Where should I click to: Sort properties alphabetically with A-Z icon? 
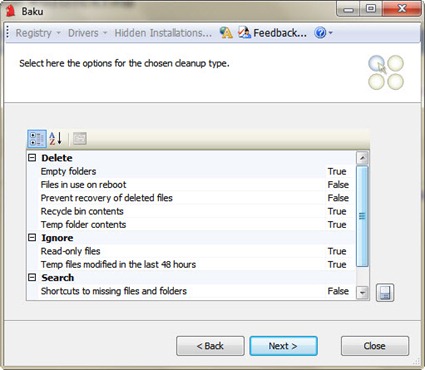pyautogui.click(x=55, y=139)
